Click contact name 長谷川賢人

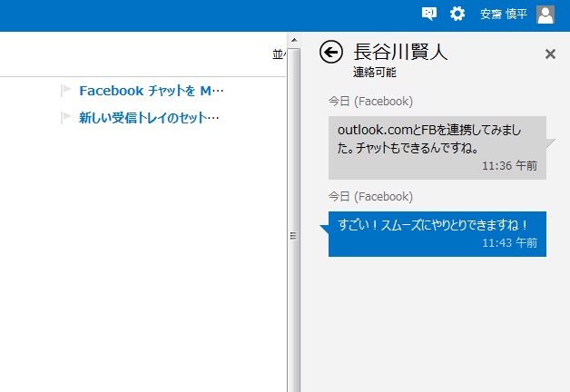[x=399, y=52]
